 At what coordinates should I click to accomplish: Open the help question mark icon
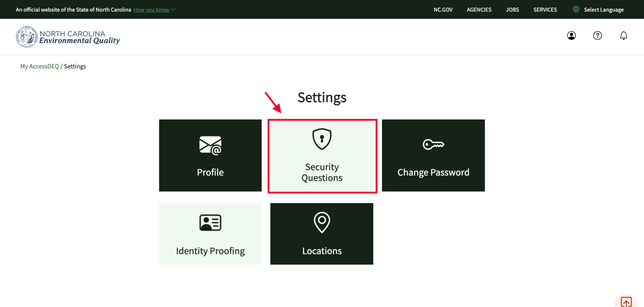(597, 36)
